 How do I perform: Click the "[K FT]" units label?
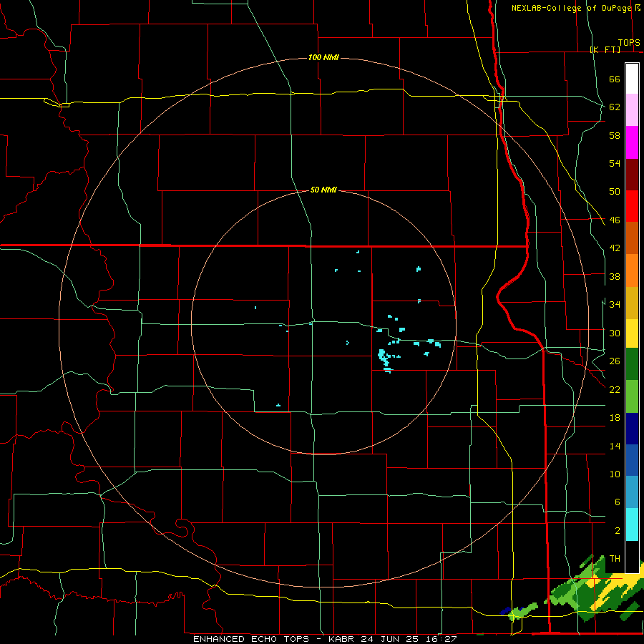coord(605,49)
